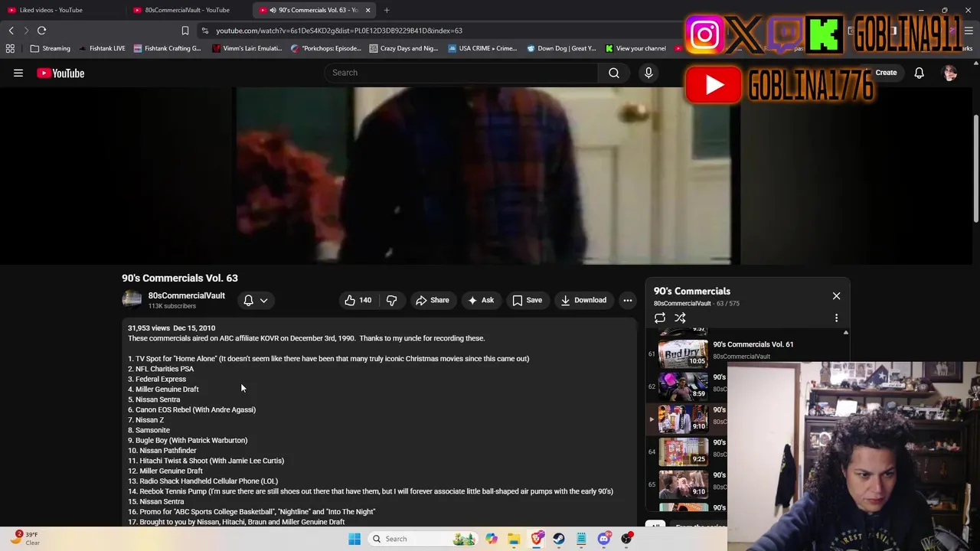Open YouTube notifications bell in header
980x551 pixels.
coord(919,73)
